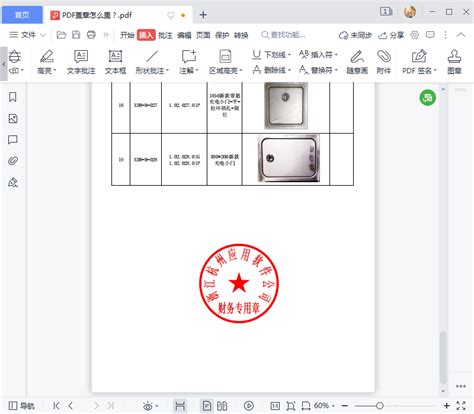Adjust the zoom slider handle
This screenshot has height=414, width=474.
coord(379,406)
